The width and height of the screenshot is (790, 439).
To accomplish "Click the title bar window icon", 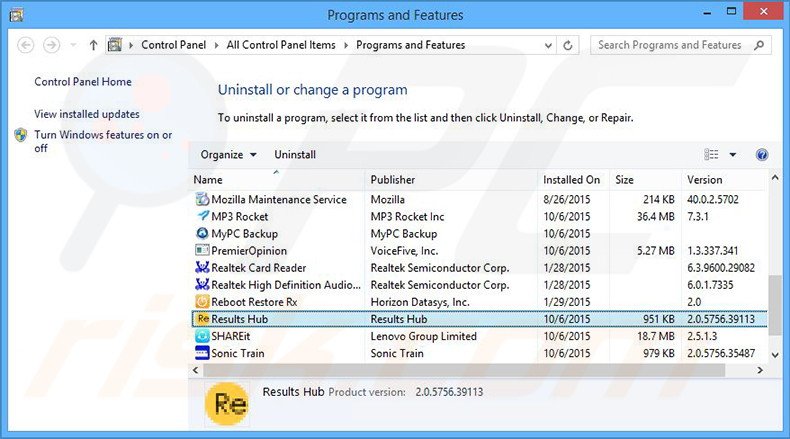I will tap(16, 15).
